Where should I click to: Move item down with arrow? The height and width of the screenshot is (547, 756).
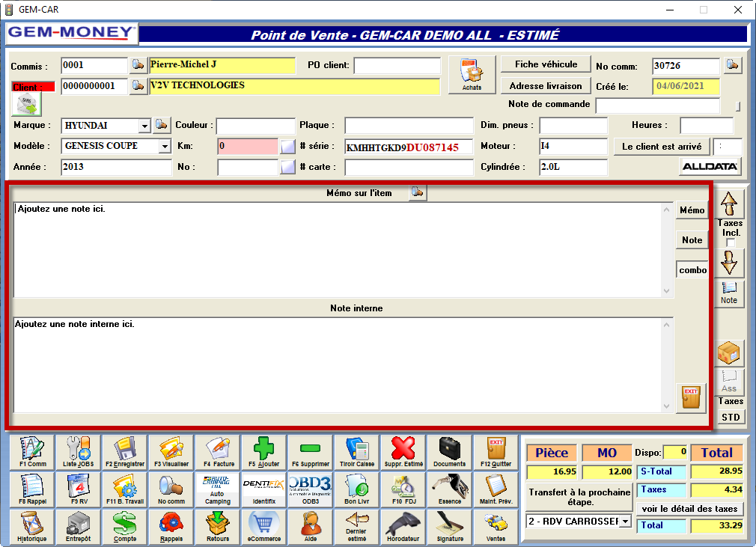pos(728,263)
